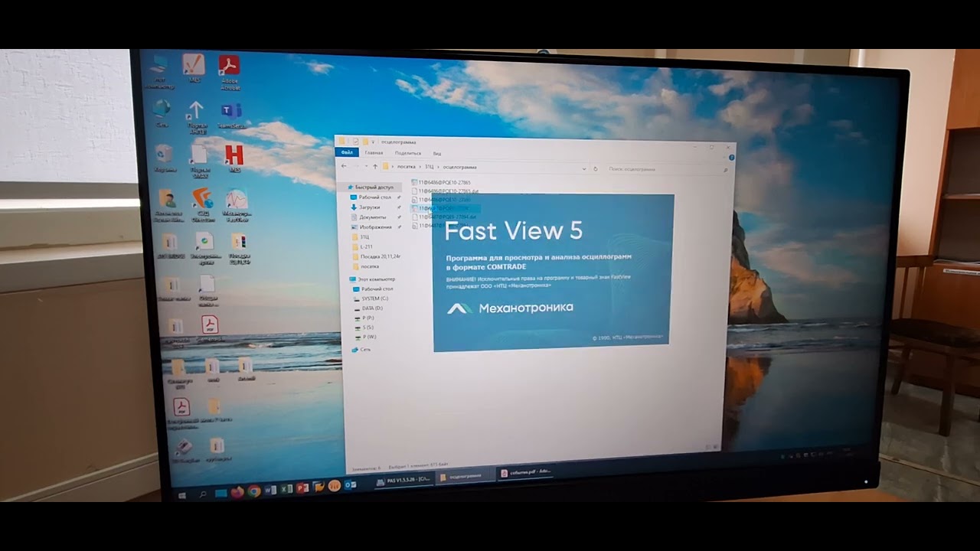Expand the address bar history chevron
980x551 pixels.
point(584,168)
